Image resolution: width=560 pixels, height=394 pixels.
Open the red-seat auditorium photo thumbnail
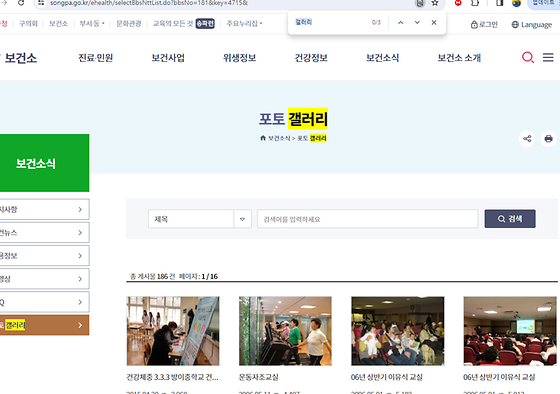click(x=510, y=331)
